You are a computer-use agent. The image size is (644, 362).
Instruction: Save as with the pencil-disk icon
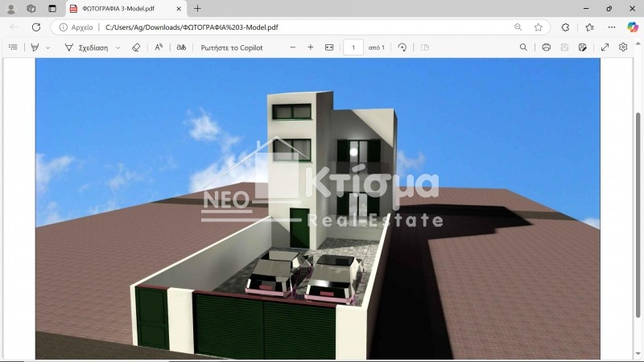point(582,47)
